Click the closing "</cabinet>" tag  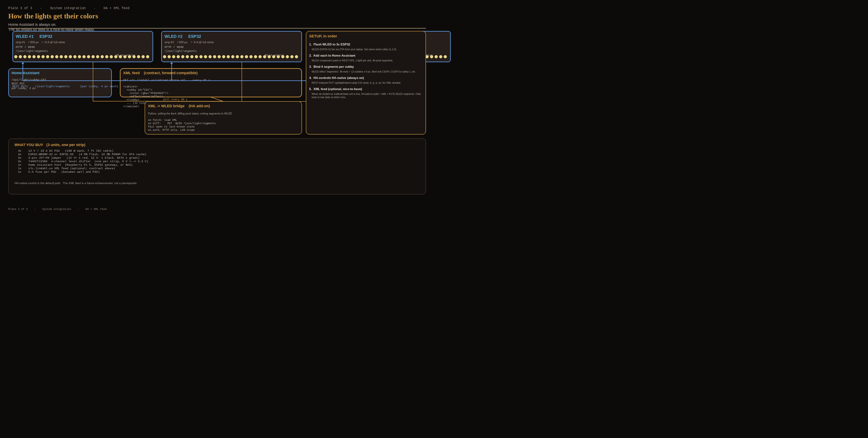point(131,107)
